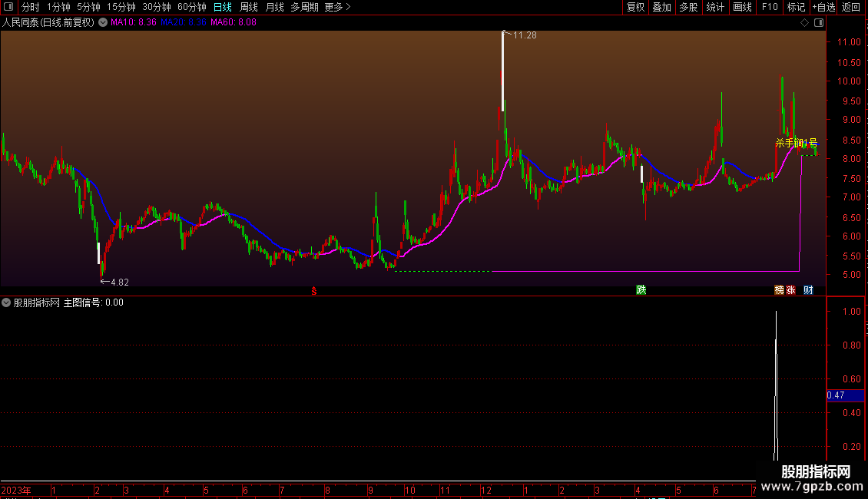Click the 复权 button
The height and width of the screenshot is (499, 868).
pyautogui.click(x=635, y=8)
